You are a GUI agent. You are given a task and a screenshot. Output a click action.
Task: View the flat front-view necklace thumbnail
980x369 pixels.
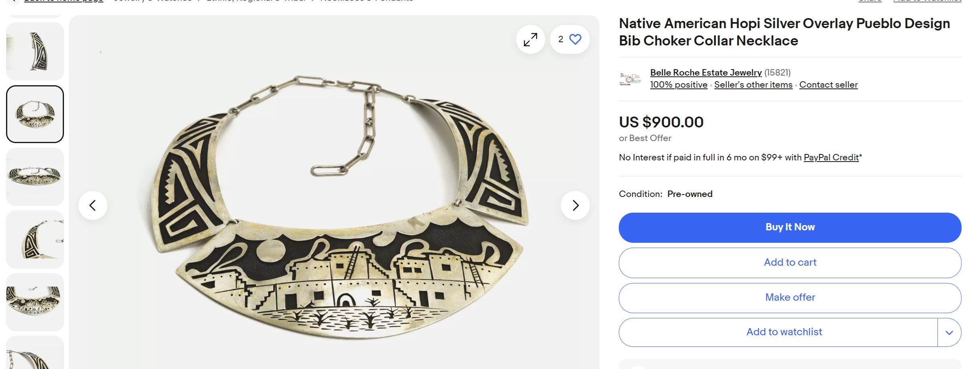pyautogui.click(x=35, y=177)
